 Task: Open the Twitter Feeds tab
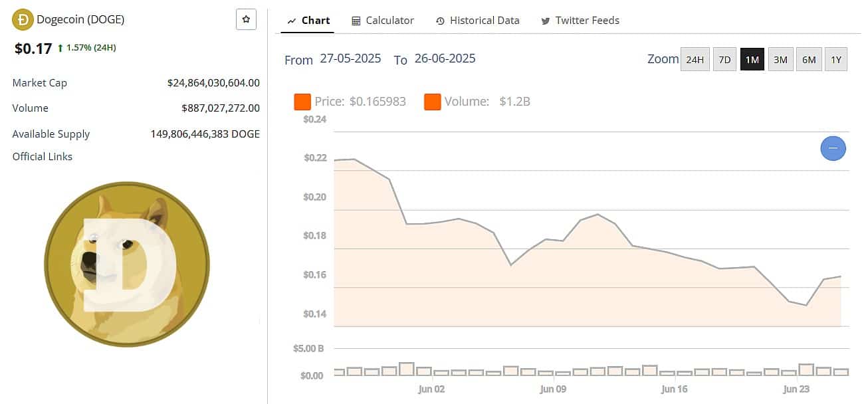(x=580, y=21)
